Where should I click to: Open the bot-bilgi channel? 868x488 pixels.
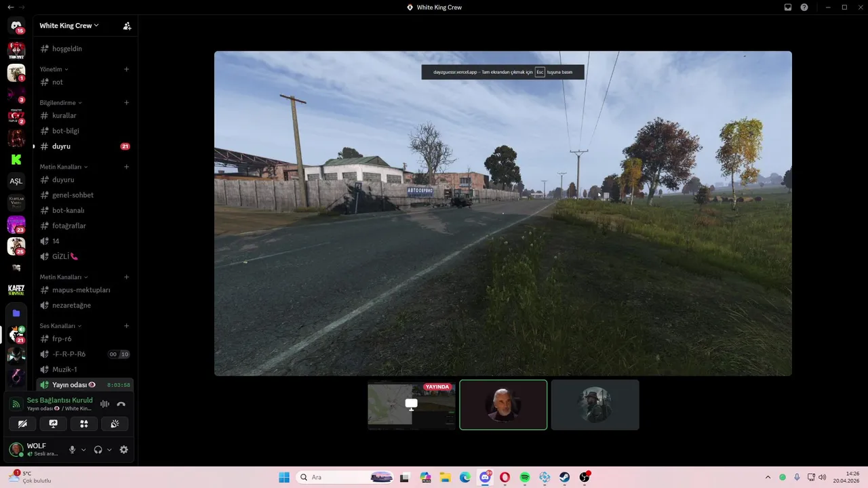pyautogui.click(x=85, y=131)
